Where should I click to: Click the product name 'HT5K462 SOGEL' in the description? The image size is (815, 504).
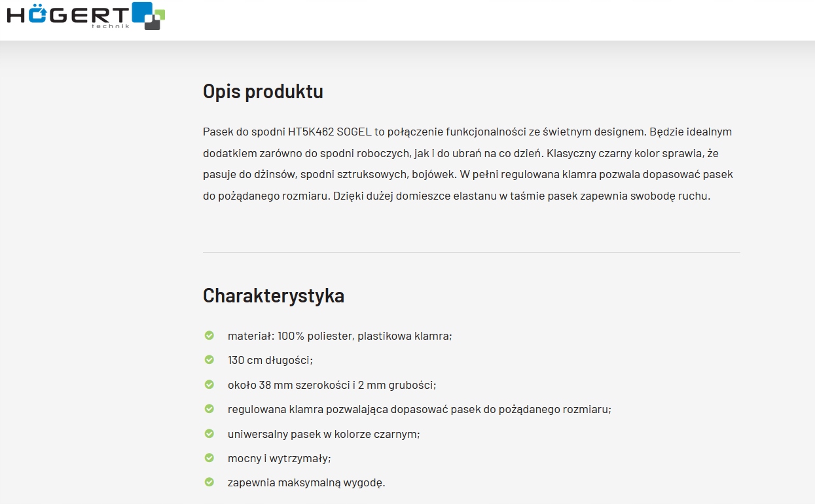click(329, 132)
